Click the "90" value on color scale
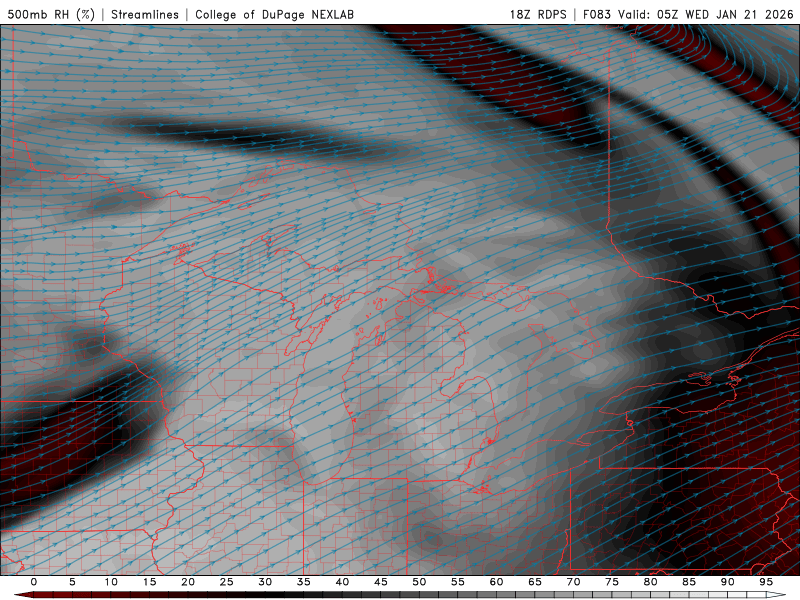Viewport: 800px width, 600px height. tap(728, 582)
